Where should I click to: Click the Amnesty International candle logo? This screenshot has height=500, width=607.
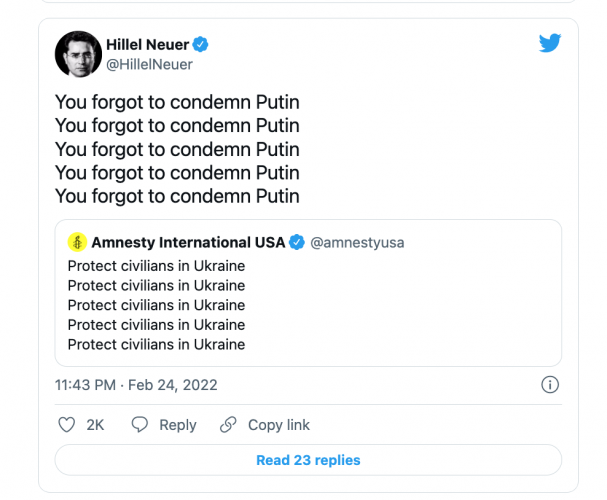(77, 242)
